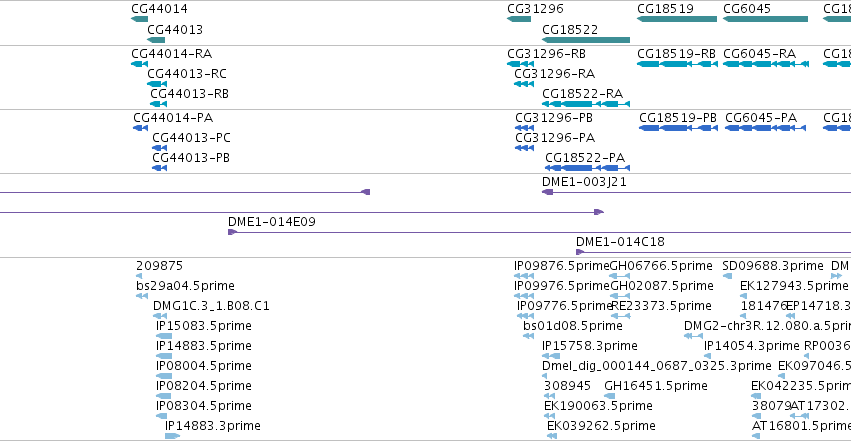Click the 209875 EST feature
Screen dimensions: 851x441
(141, 276)
